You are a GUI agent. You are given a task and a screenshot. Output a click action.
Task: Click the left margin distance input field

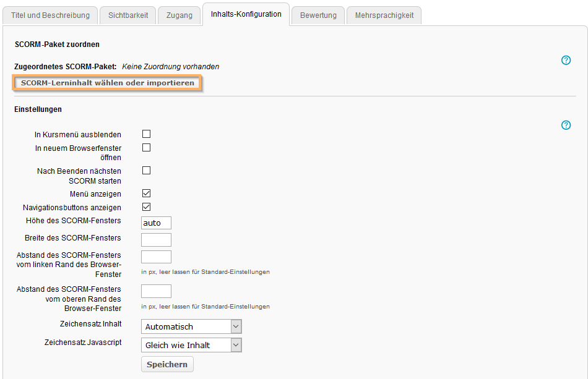(x=156, y=257)
